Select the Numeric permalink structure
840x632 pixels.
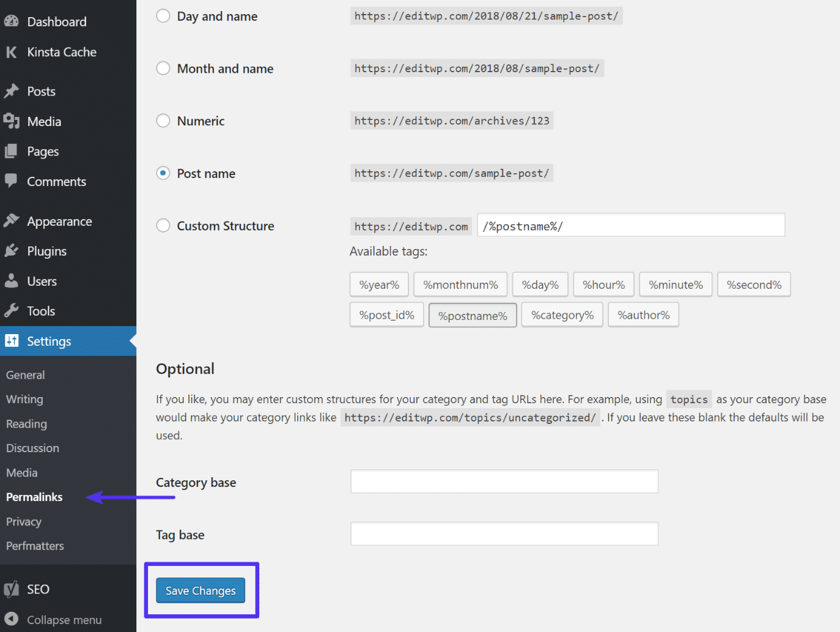tap(163, 120)
